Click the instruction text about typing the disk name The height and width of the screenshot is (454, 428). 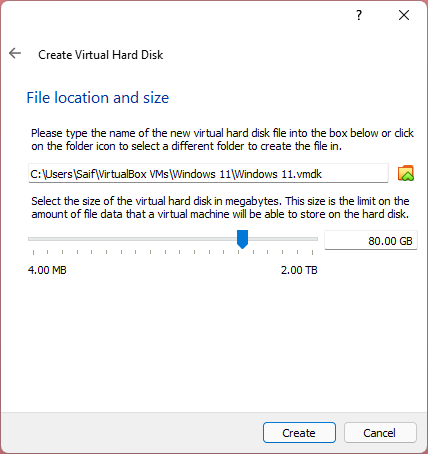point(222,140)
